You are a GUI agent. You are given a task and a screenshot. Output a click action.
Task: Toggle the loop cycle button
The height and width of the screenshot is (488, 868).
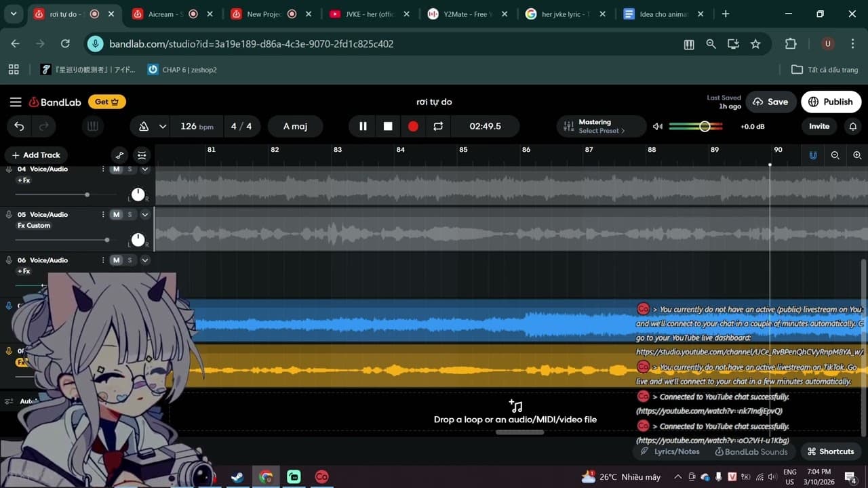[x=438, y=126]
